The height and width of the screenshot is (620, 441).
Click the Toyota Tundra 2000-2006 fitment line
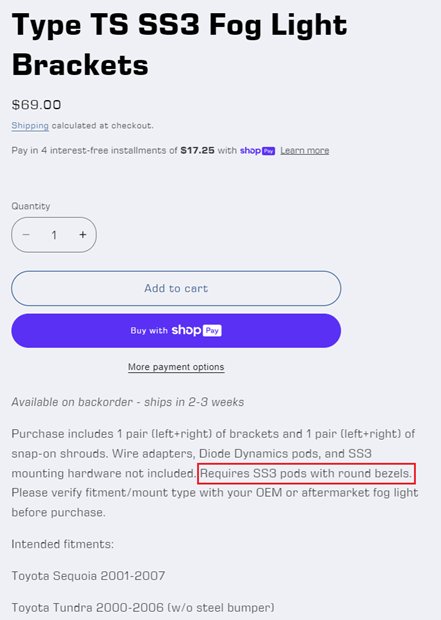coord(143,607)
